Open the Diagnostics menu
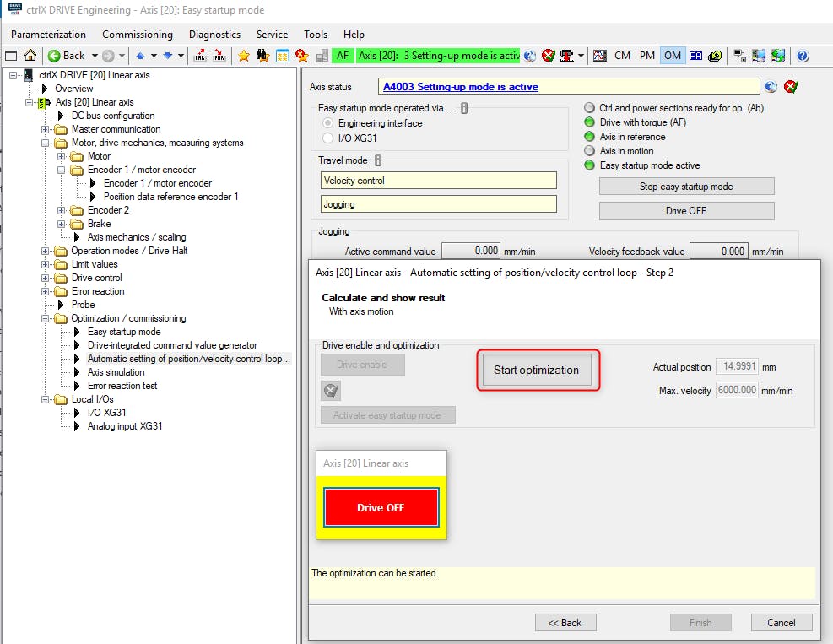Viewport: 833px width, 644px height. tap(214, 35)
